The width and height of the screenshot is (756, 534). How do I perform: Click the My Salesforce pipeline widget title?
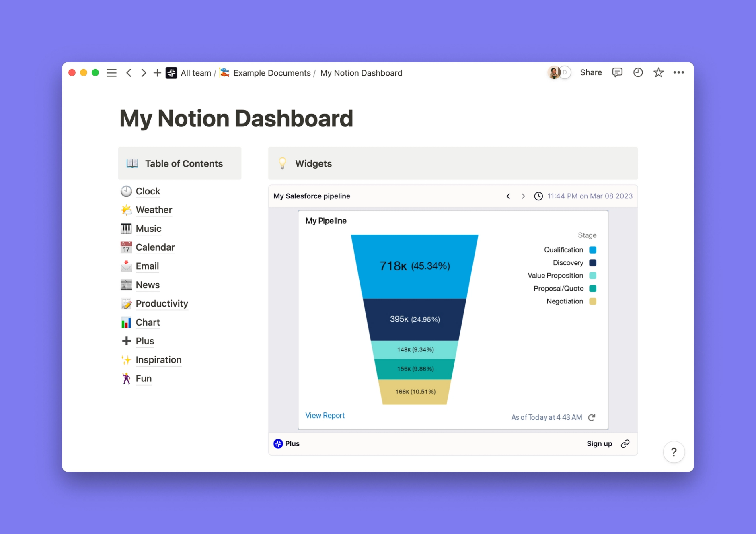[x=312, y=196]
